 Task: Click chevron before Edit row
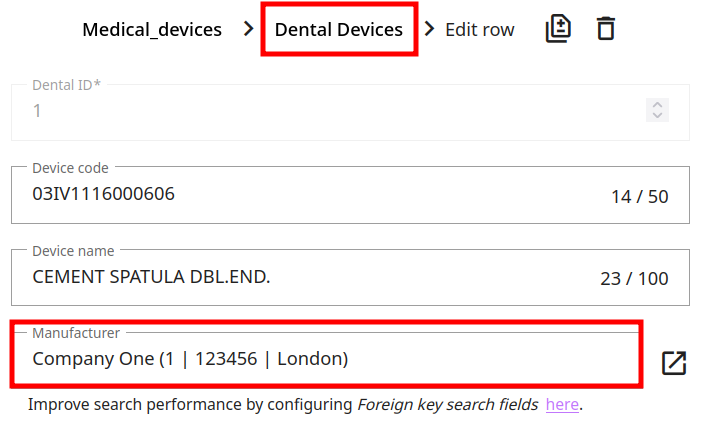tap(430, 29)
